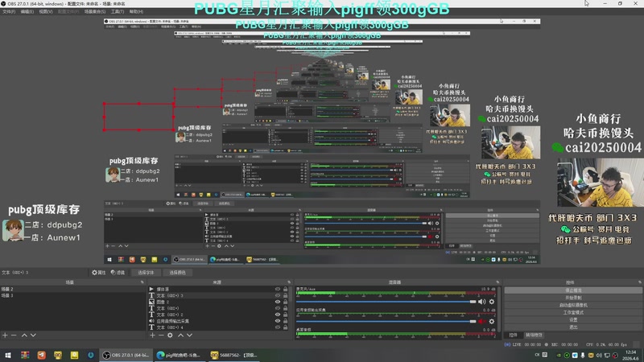The height and width of the screenshot is (362, 644).
Task: Add a new source with the plus icon
Action: click(x=152, y=335)
